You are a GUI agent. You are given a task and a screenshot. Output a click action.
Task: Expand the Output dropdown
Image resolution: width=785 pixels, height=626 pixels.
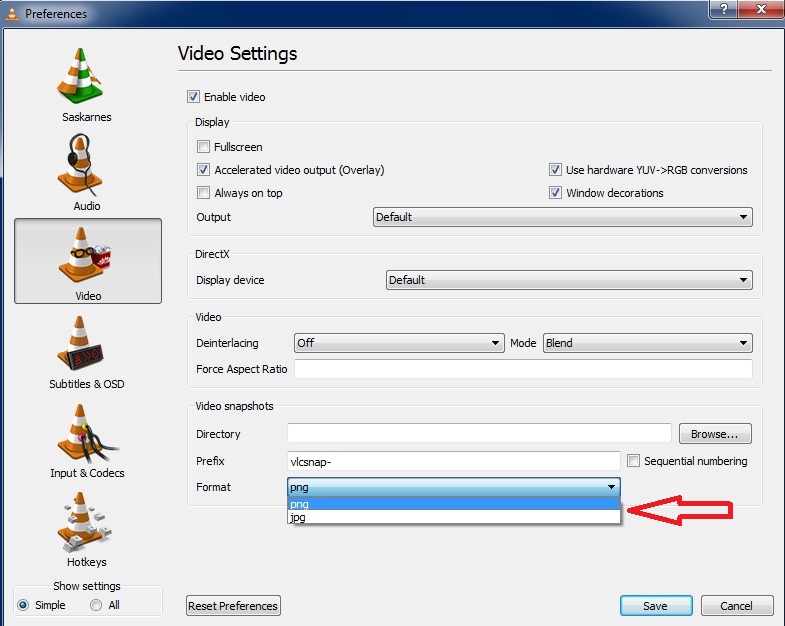(562, 217)
